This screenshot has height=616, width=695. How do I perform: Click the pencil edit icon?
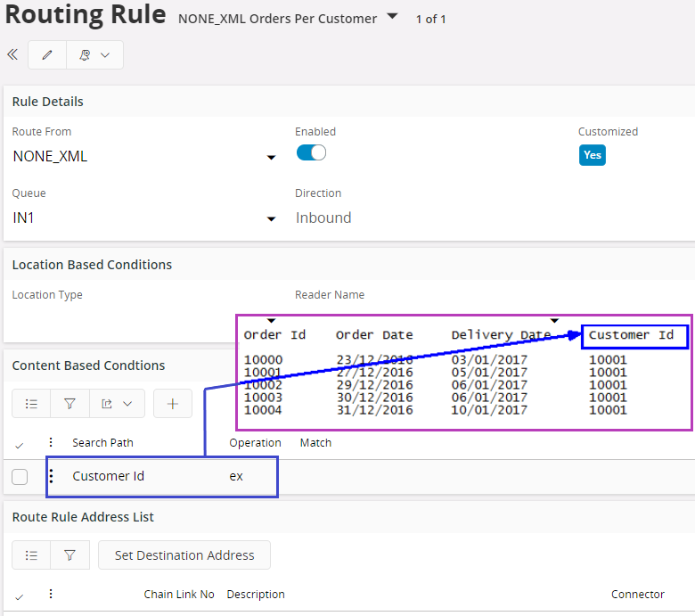tap(47, 54)
